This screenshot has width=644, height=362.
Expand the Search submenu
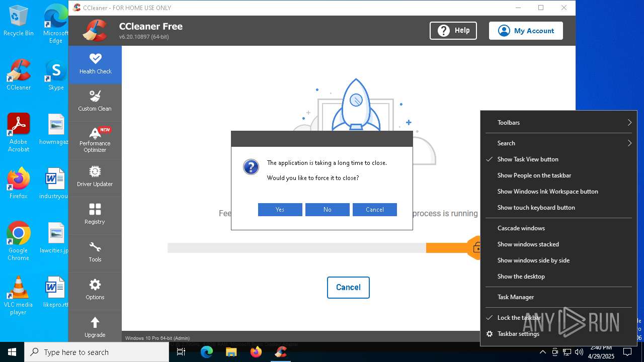[558, 143]
